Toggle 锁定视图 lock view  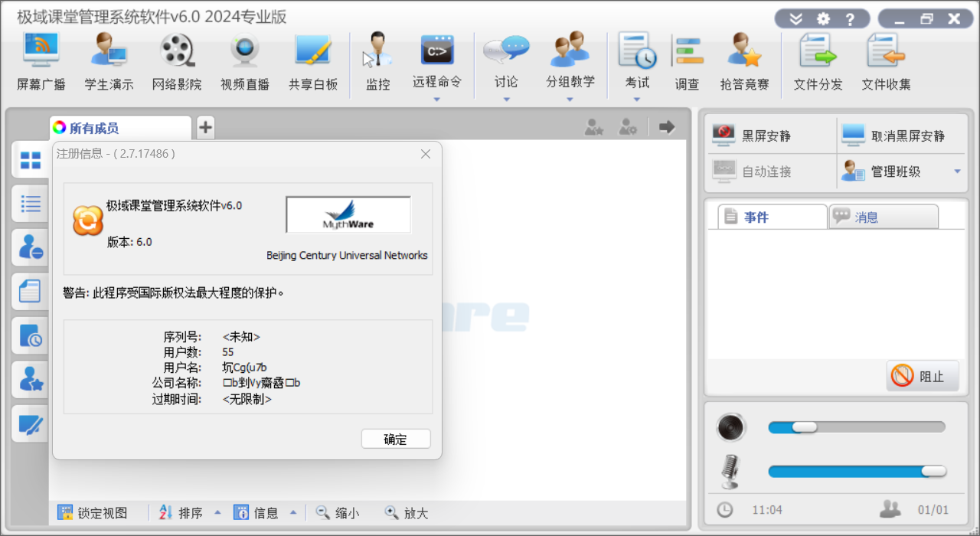(93, 513)
